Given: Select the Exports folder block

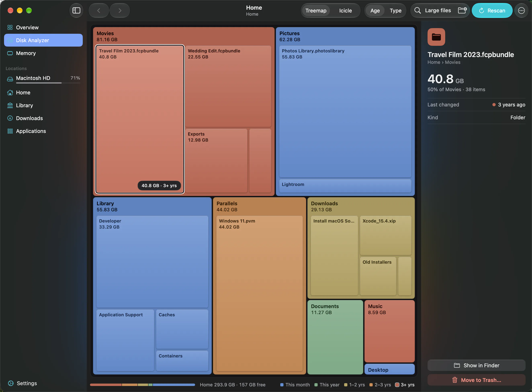Looking at the screenshot, I should pos(216,161).
